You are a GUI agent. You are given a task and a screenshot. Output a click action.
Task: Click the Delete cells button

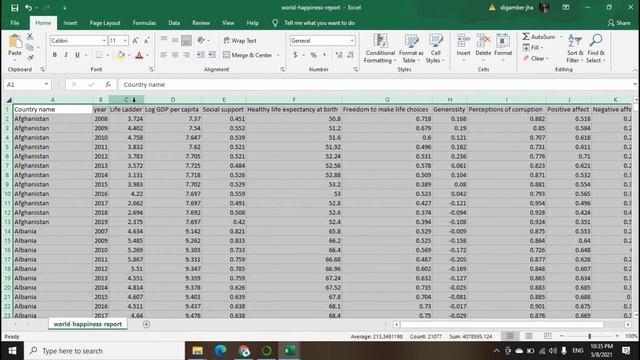[483, 47]
